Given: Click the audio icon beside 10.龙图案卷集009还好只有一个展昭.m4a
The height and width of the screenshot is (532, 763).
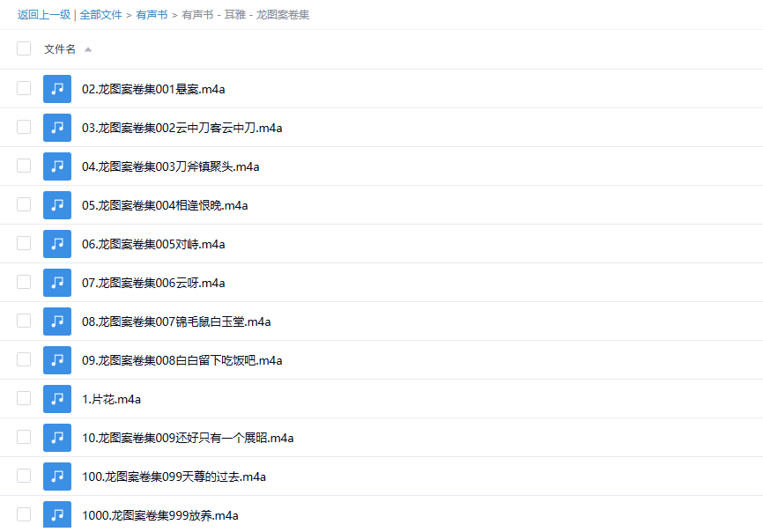Looking at the screenshot, I should coord(57,437).
